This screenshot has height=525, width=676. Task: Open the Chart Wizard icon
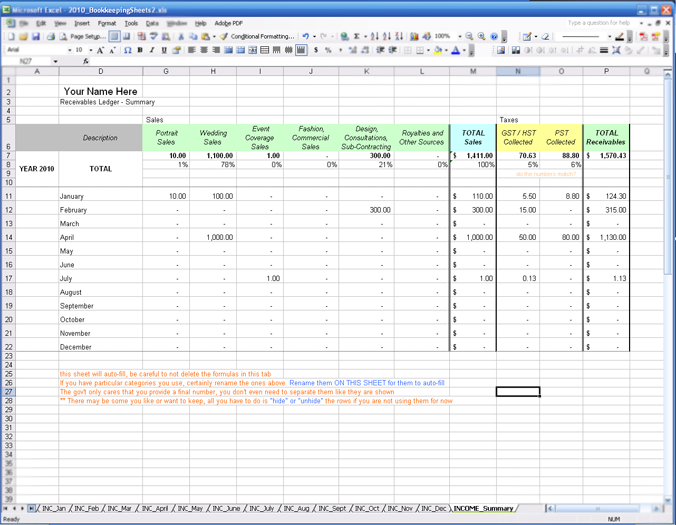coord(414,37)
